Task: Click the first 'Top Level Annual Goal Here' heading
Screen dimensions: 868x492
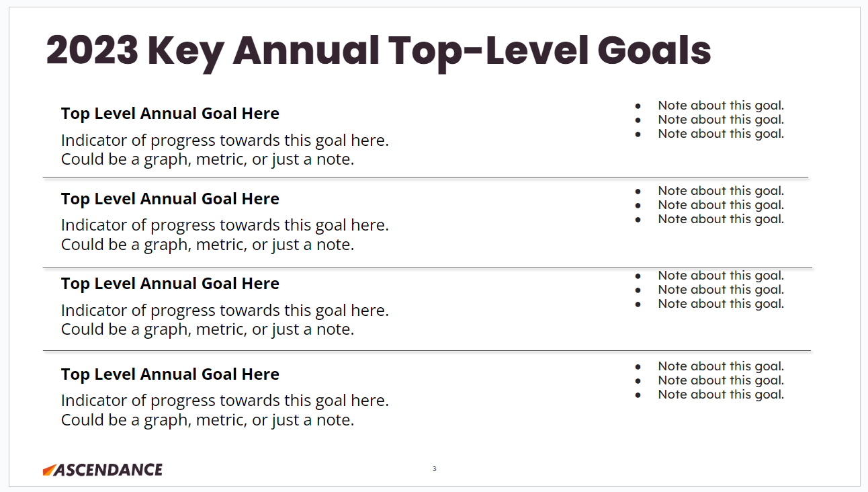Action: click(170, 114)
